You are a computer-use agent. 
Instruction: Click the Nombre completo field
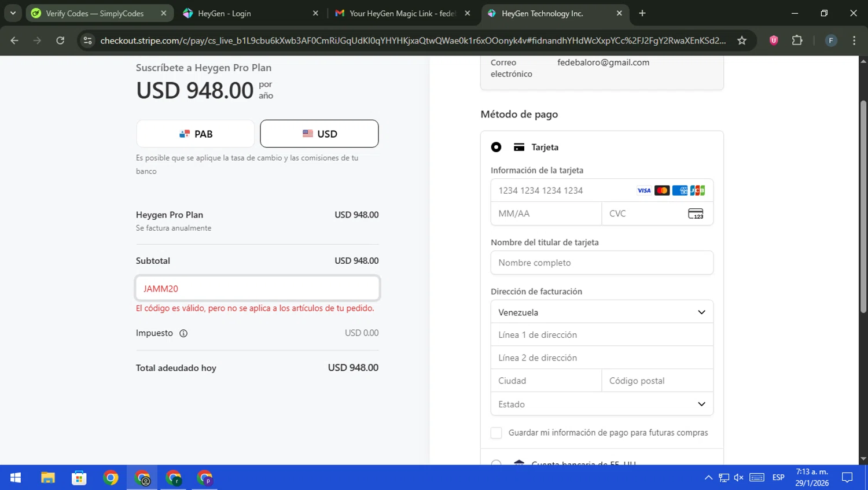(x=602, y=263)
